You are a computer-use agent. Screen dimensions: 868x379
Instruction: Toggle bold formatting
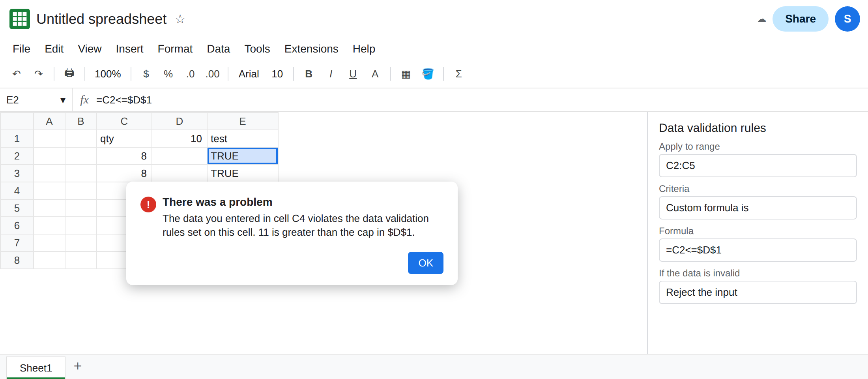coord(309,74)
